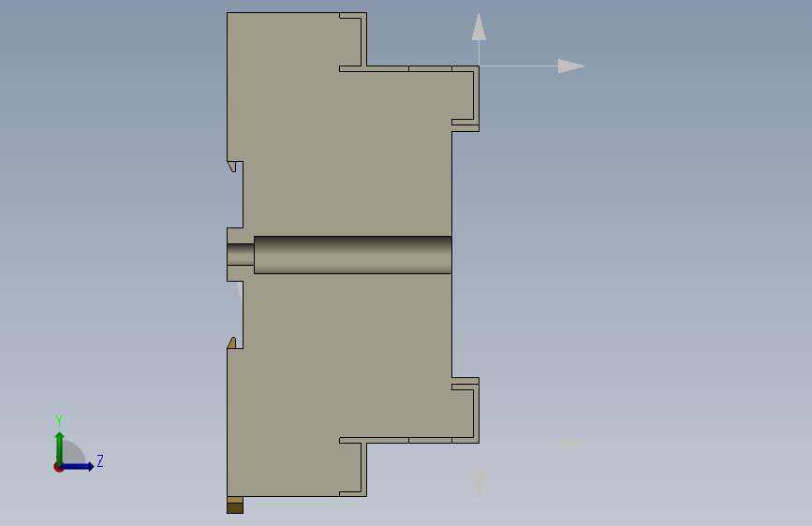
Task: Click the upper gray arrow pointing right
Action: pos(571,66)
